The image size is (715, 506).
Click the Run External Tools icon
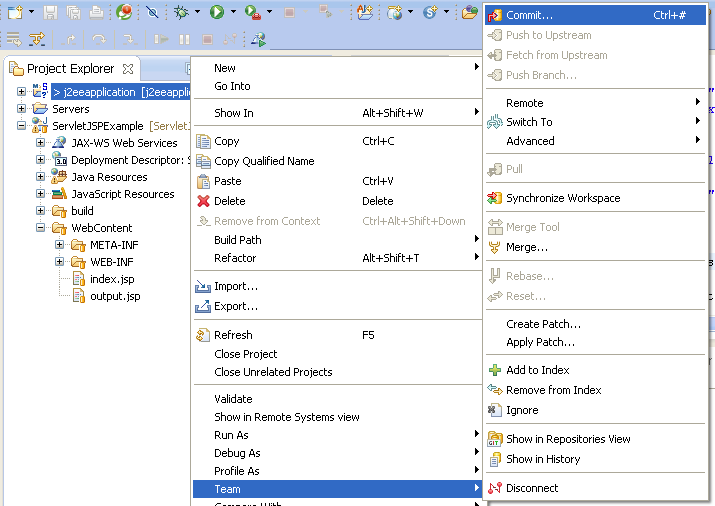point(253,12)
